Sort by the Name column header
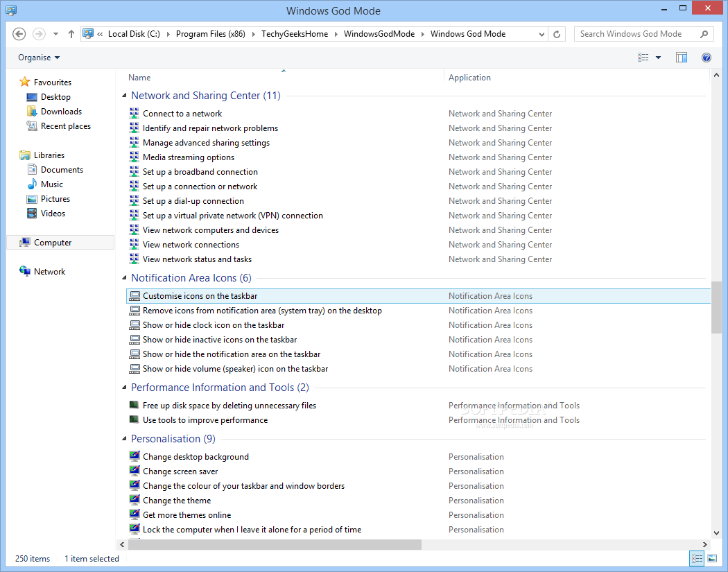The height and width of the screenshot is (572, 728). coord(139,78)
